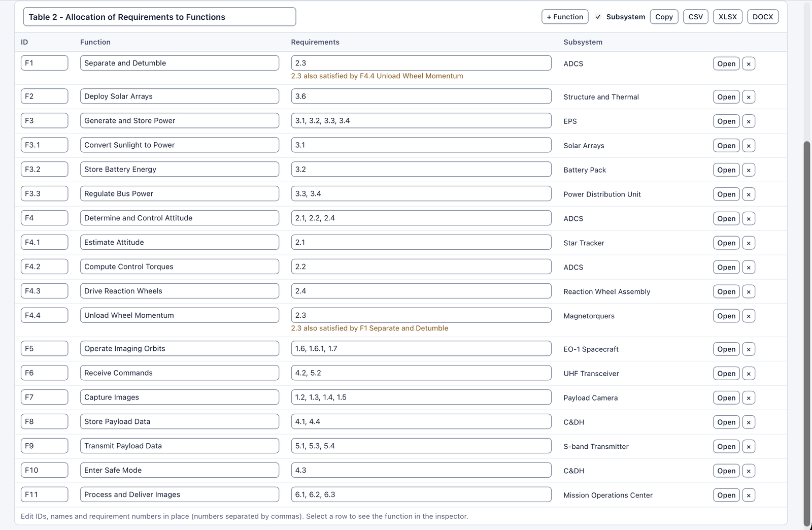This screenshot has height=530, width=812.
Task: Remove the F1 Separate and Detumble row
Action: [x=749, y=64]
